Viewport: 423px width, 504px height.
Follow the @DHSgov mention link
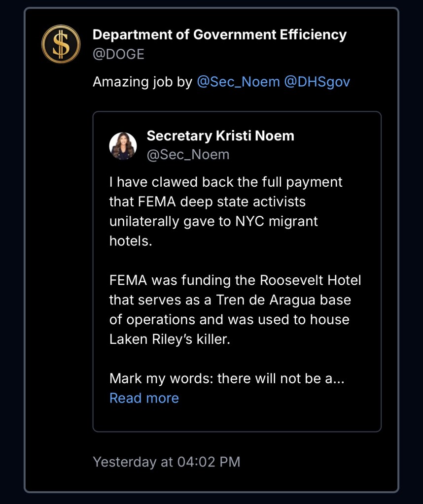coord(317,82)
